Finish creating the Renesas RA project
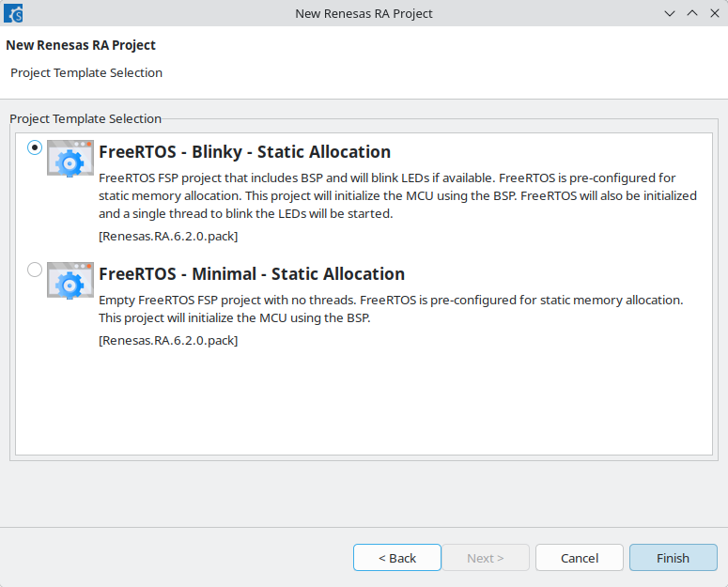 (674, 558)
